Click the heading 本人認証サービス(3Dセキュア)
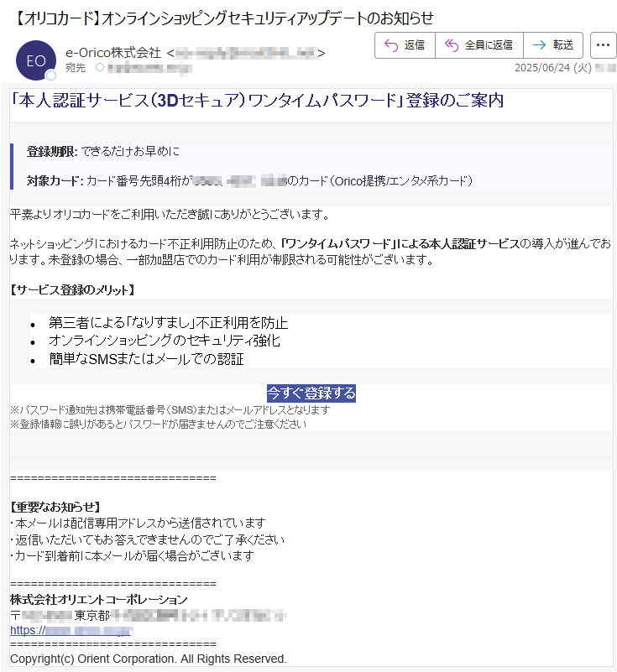The width and height of the screenshot is (617, 672). point(257,101)
